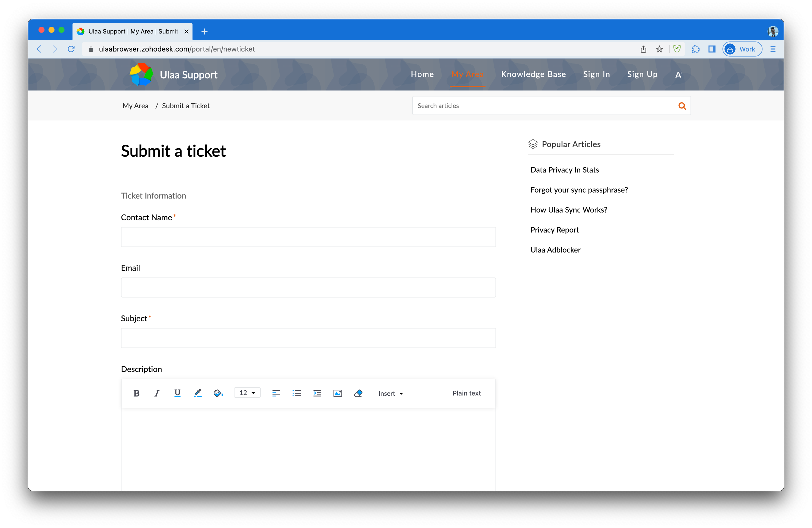This screenshot has width=812, height=528.
Task: Click the Italic formatting icon
Action: coord(156,393)
